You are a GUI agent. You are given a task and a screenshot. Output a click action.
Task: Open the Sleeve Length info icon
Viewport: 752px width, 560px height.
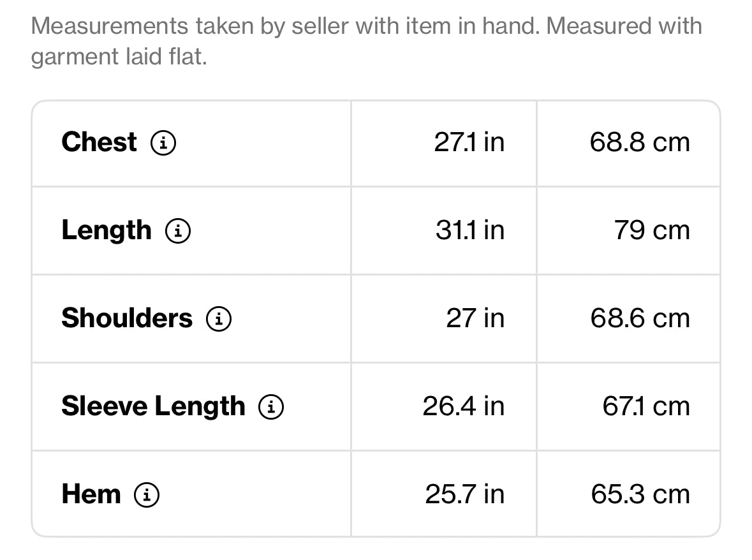coord(271,406)
